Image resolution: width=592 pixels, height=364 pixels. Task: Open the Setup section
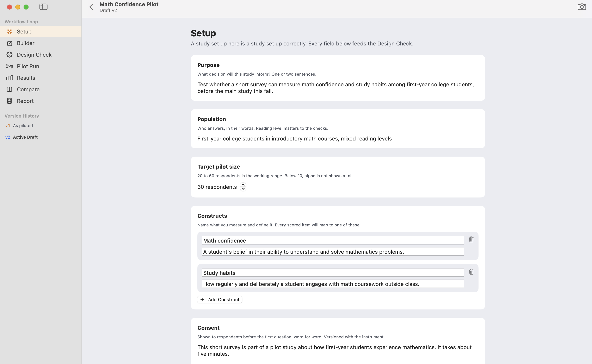(41, 32)
